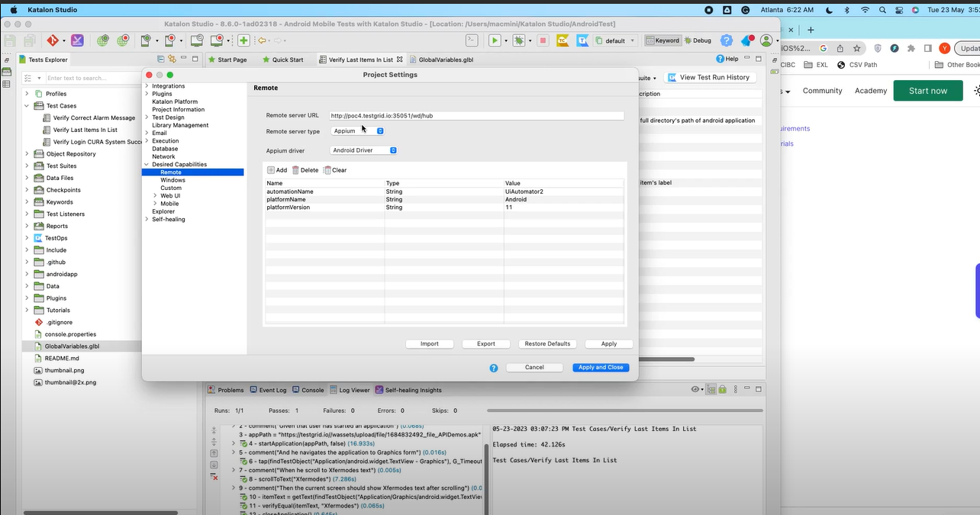This screenshot has height=515, width=980.
Task: Click the Restore Defaults button
Action: [x=547, y=344]
